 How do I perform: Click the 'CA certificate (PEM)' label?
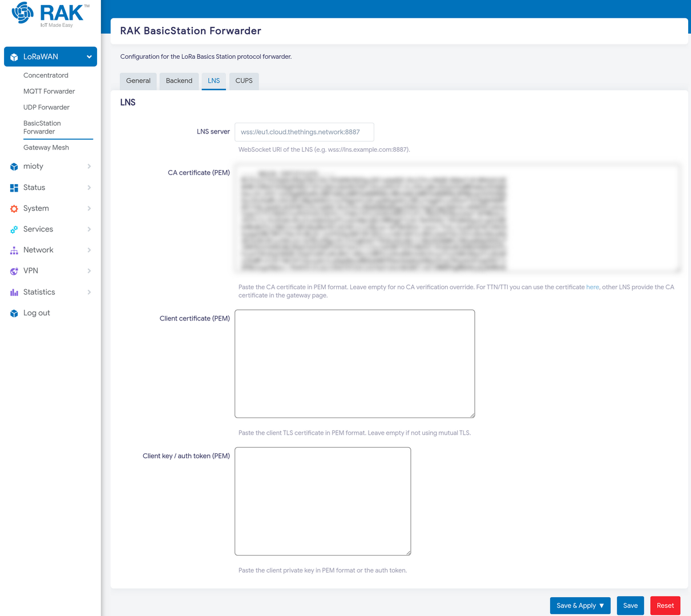[199, 173]
